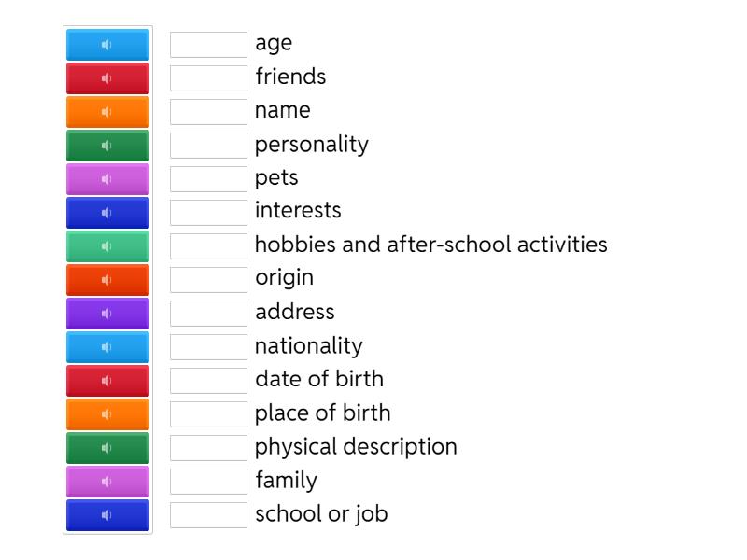The image size is (747, 560).
Task: Play the red audio tile beside date of birth
Action: click(x=107, y=381)
